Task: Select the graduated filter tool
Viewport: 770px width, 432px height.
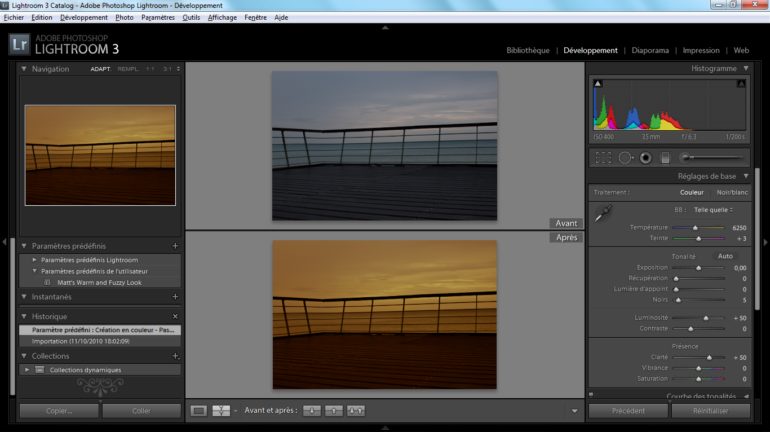Action: 664,158
